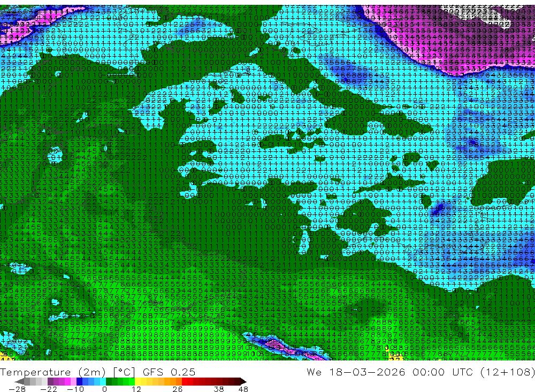Select the light pink swatch left of dark blue
This screenshot has width=535, height=392.
73,381
